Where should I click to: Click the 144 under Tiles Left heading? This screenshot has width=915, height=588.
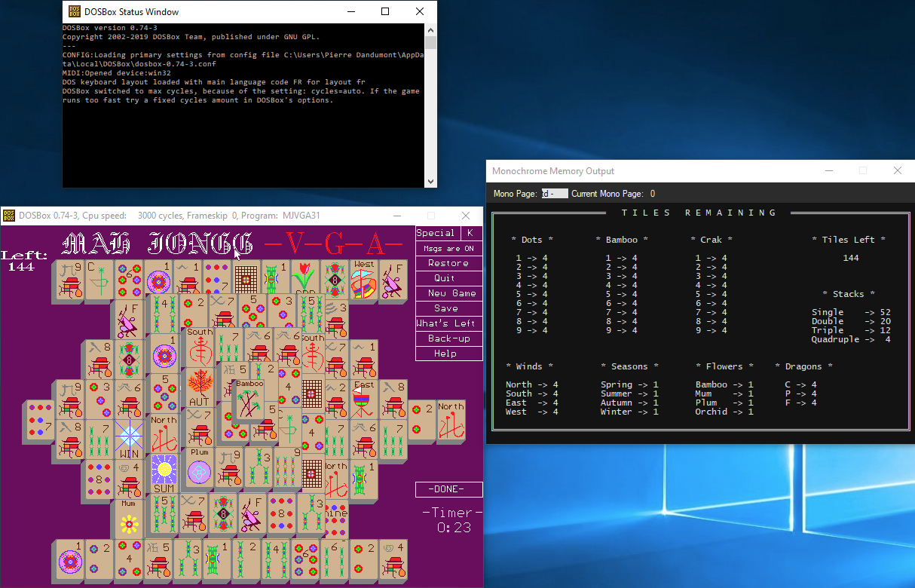pos(851,258)
